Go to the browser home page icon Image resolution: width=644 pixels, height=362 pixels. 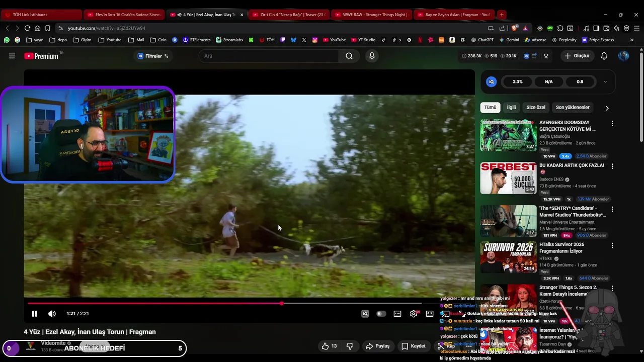click(37, 28)
